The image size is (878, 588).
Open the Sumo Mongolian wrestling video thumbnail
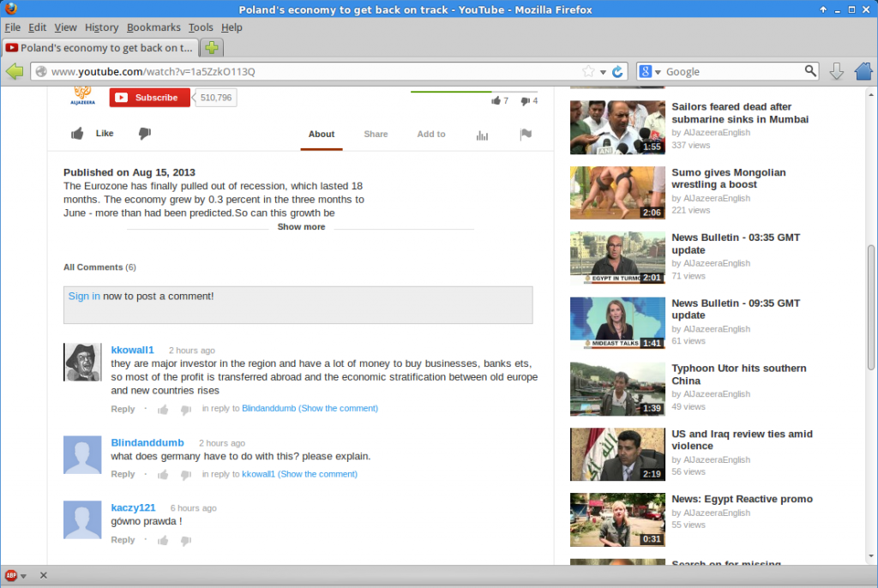coord(617,192)
